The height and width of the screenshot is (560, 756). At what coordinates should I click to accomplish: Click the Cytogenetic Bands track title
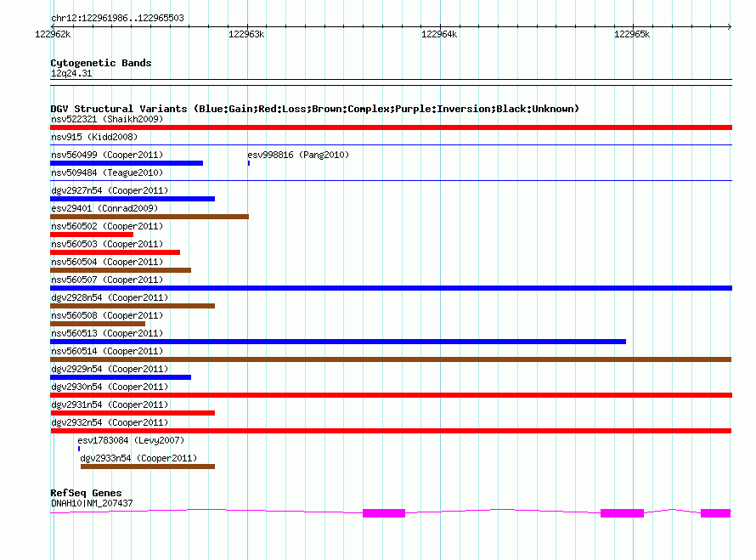click(101, 63)
